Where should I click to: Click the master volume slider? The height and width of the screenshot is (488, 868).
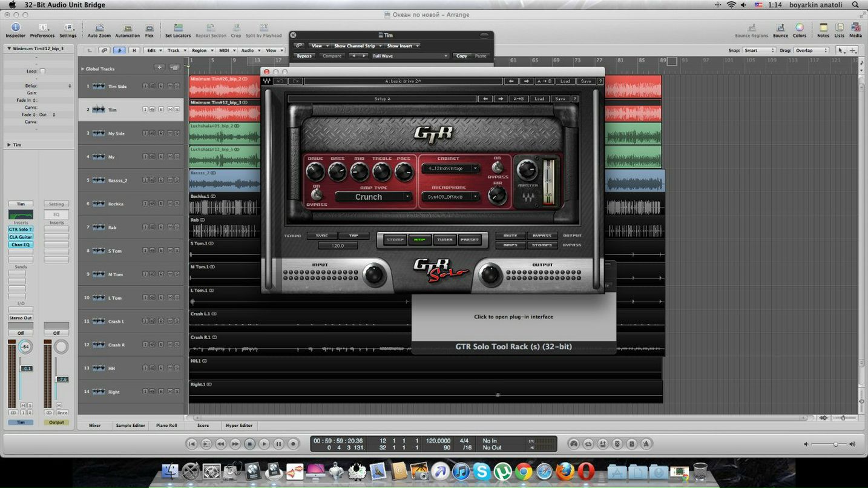coord(835,444)
